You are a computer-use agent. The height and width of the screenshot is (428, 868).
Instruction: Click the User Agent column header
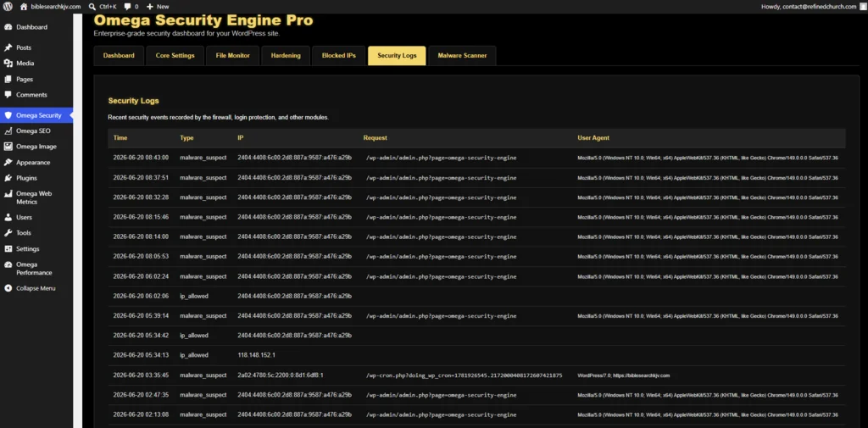[x=593, y=138]
